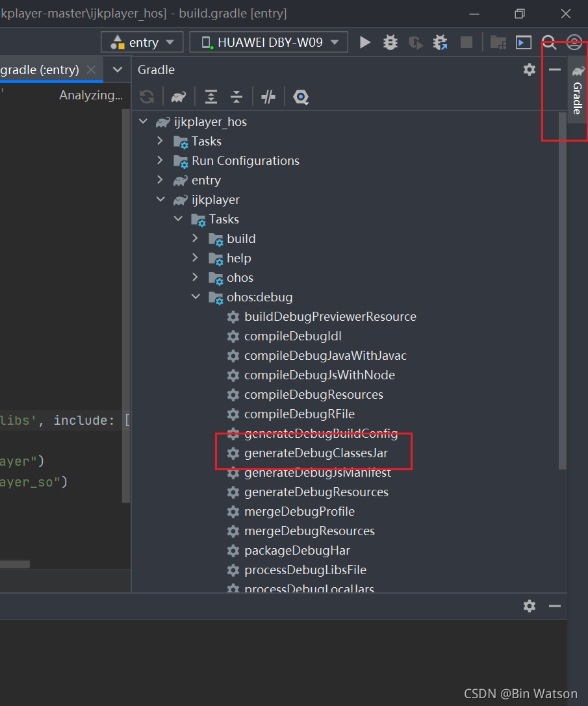Image resolution: width=588 pixels, height=706 pixels.
Task: Toggle offline mode icon in Gradle toolbar
Action: (x=268, y=96)
